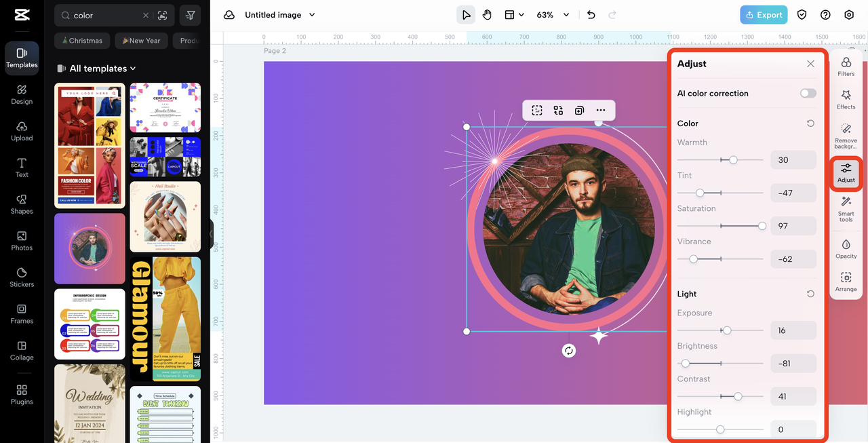Viewport: 868px width, 443px height.
Task: Open the Upload sidebar panel
Action: 22,131
